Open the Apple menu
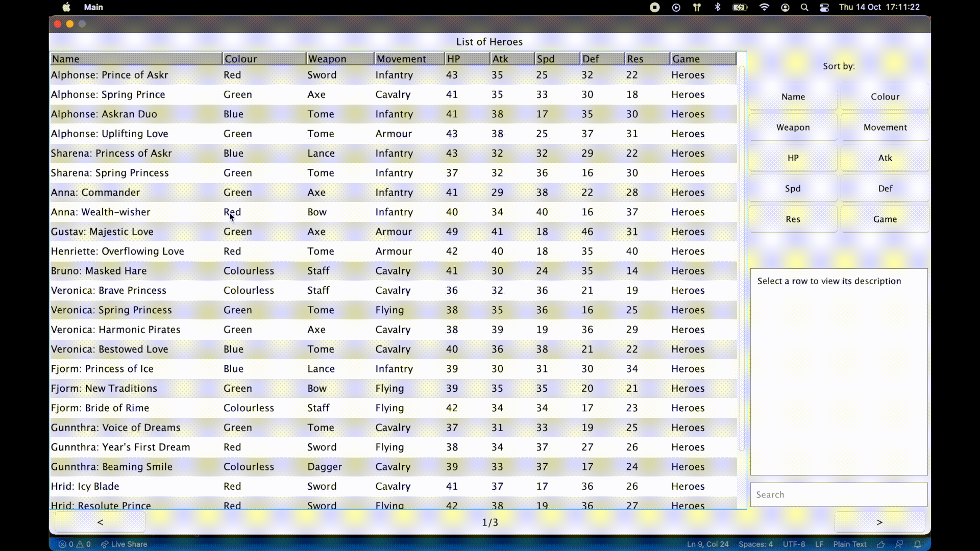 pos(66,7)
